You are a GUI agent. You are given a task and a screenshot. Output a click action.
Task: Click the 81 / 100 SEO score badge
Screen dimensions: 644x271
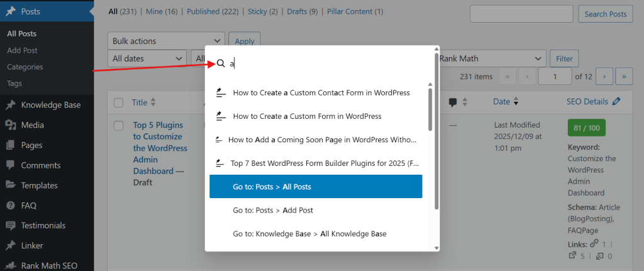587,128
